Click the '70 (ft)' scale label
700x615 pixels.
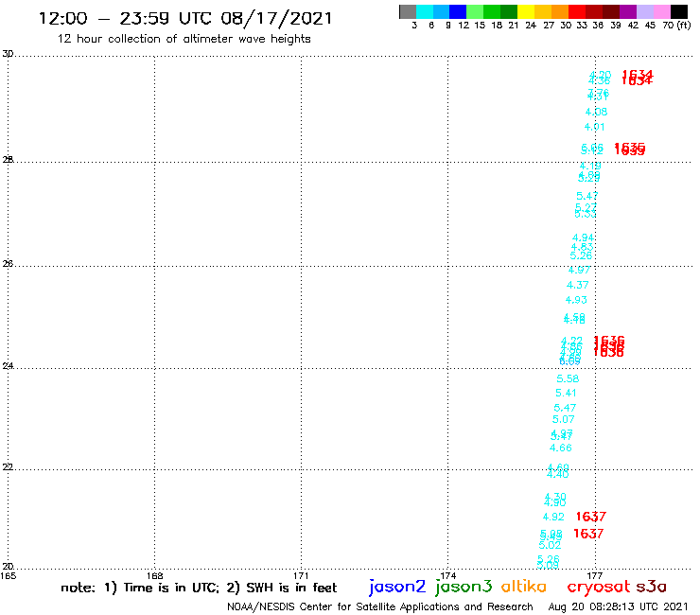[x=676, y=26]
